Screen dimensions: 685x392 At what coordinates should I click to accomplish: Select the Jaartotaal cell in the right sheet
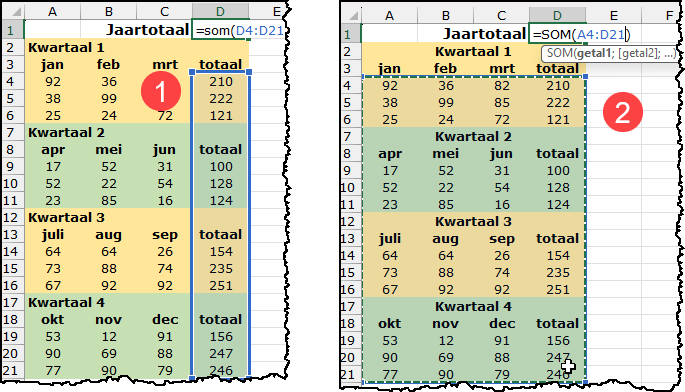[x=484, y=34]
